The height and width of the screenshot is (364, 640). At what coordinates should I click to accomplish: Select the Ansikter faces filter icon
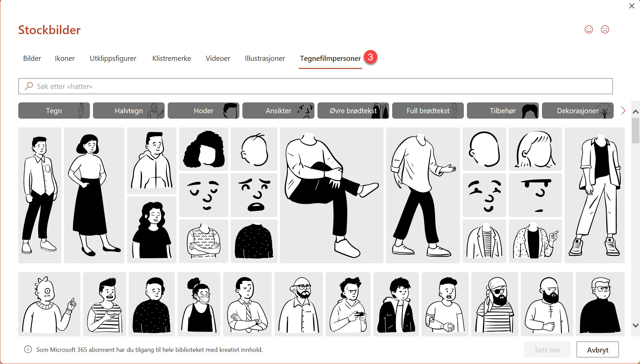(305, 110)
